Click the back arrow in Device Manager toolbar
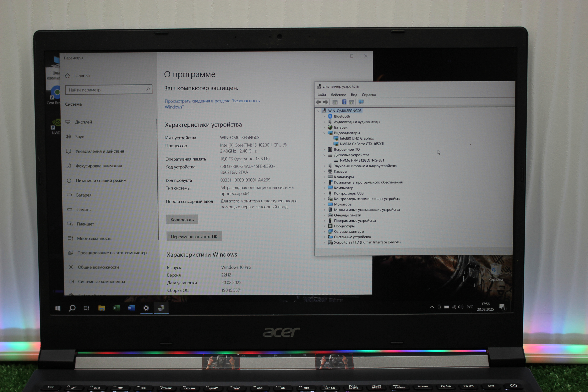This screenshot has height=392, width=588. pyautogui.click(x=318, y=102)
